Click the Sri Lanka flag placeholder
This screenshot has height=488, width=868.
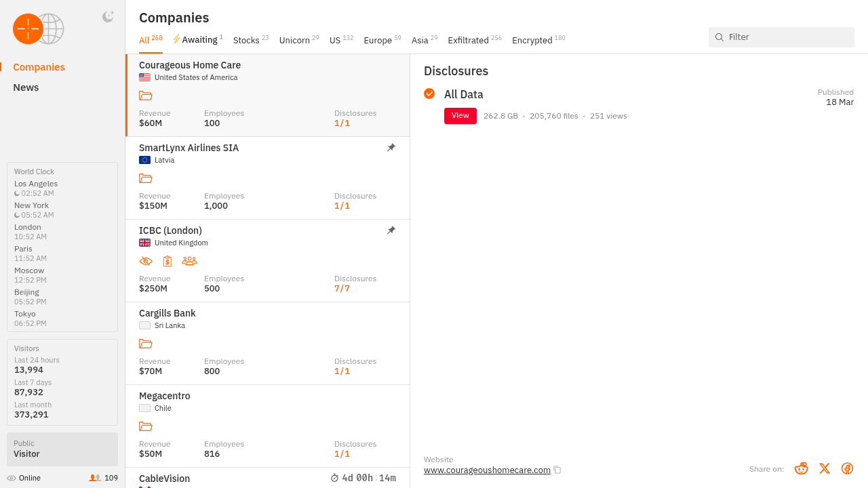click(144, 325)
